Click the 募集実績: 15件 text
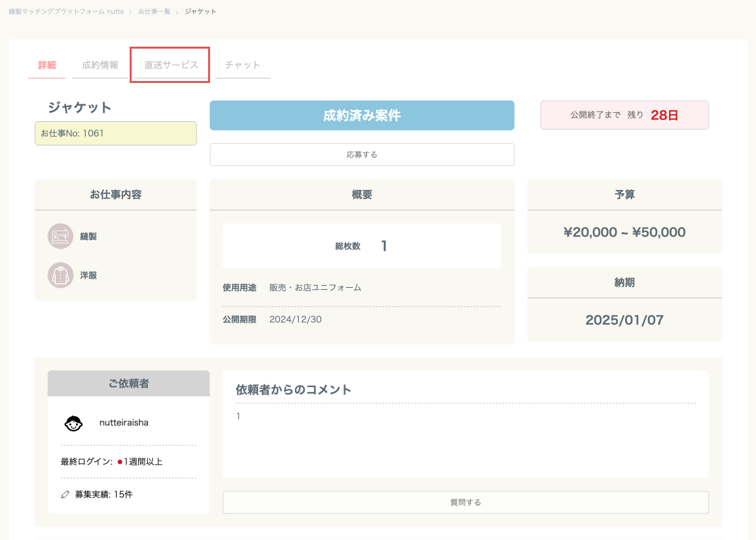Screen dimensions: 756x540 pos(104,495)
